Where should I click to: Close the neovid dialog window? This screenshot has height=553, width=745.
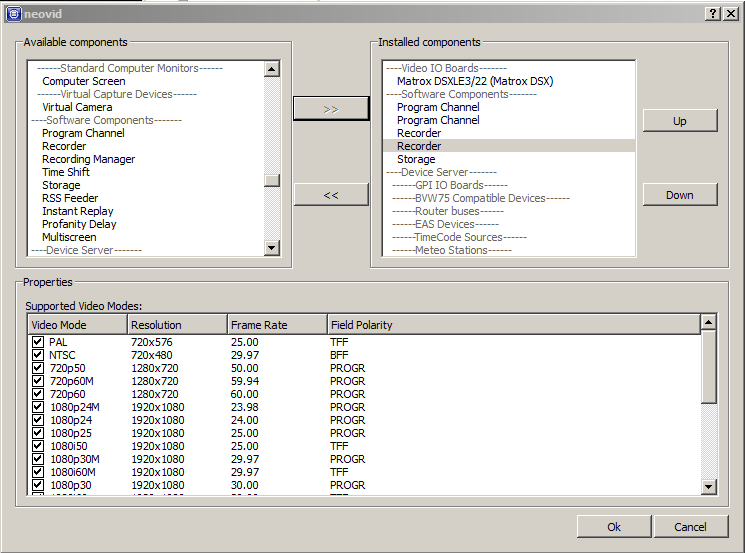[731, 14]
